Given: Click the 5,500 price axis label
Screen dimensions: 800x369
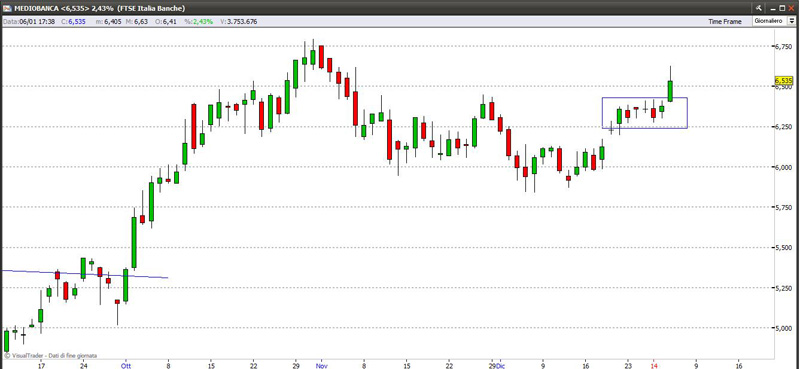Looking at the screenshot, I should tap(784, 248).
